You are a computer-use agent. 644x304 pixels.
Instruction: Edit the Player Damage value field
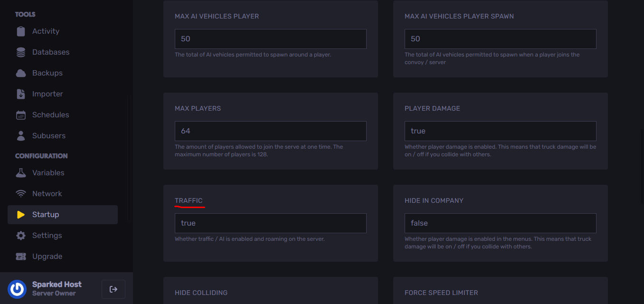pos(501,131)
